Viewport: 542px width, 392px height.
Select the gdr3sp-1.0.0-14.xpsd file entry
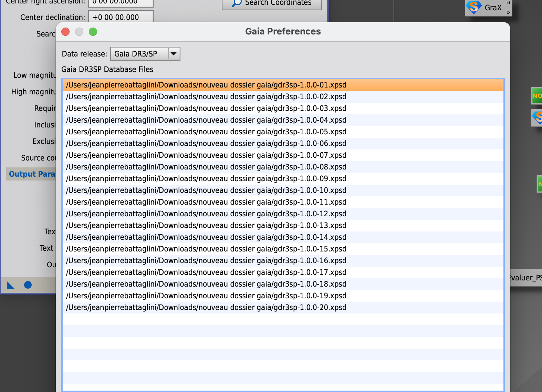coord(283,237)
